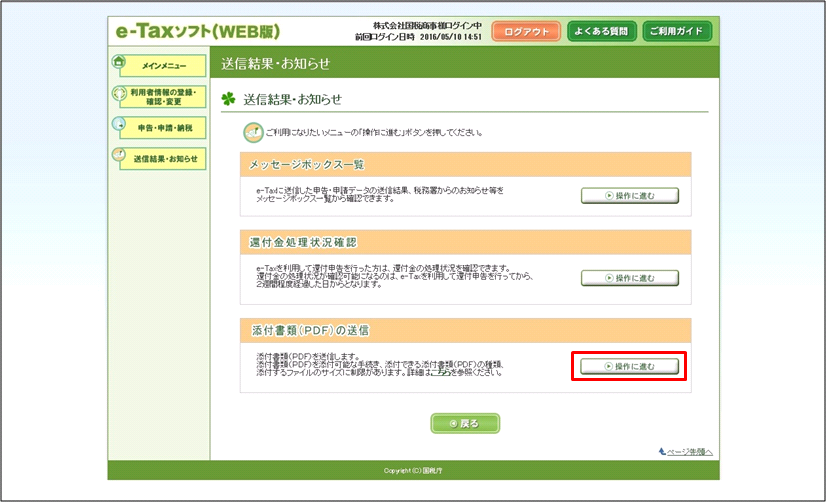Click the round guidance icon before the instructions
The height and width of the screenshot is (502, 826).
[x=253, y=132]
